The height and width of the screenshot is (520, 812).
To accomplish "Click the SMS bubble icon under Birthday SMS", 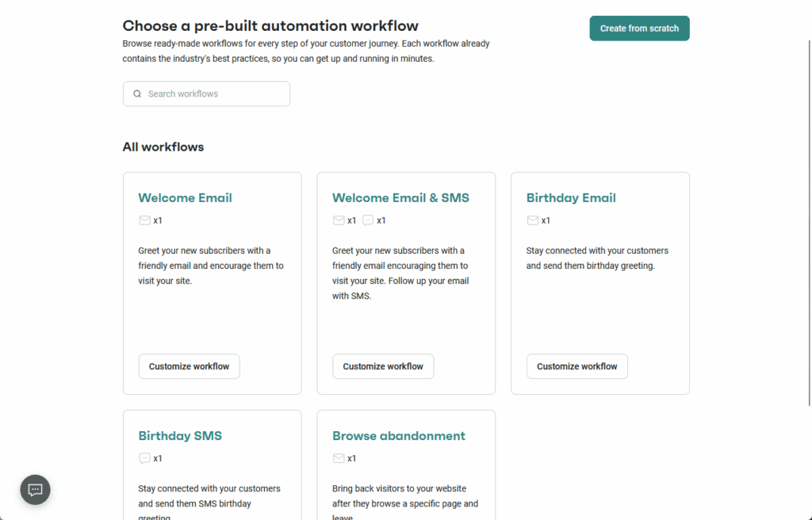I will (x=144, y=458).
